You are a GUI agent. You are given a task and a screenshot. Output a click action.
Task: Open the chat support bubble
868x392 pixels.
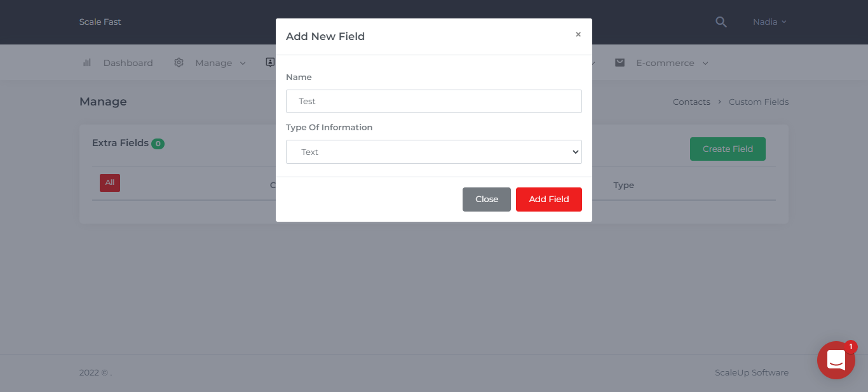[836, 360]
